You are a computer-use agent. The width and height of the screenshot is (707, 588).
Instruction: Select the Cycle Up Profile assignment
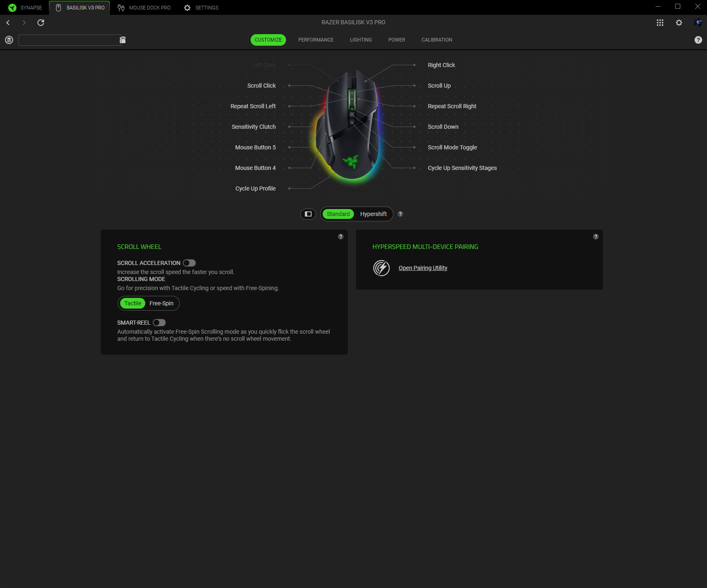[256, 188]
